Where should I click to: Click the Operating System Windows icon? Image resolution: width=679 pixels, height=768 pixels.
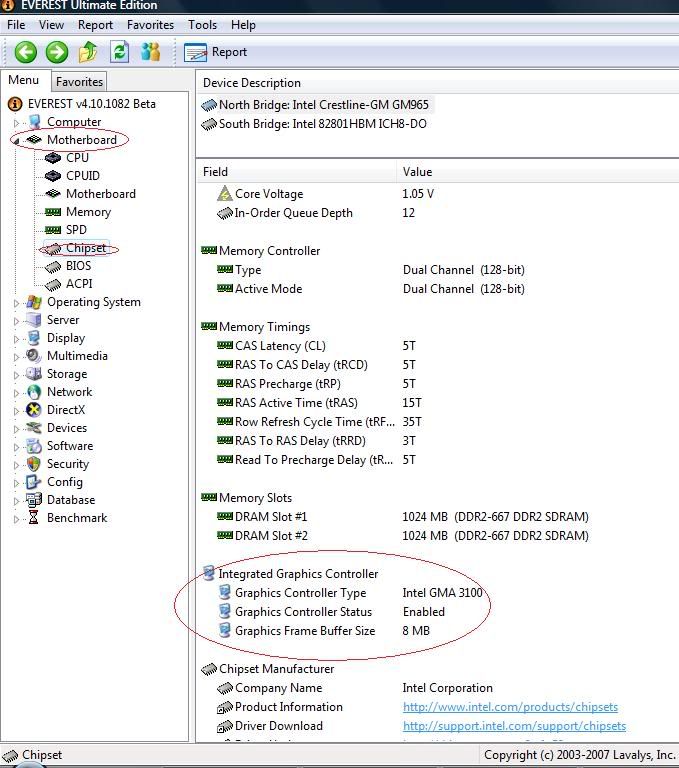coord(34,302)
